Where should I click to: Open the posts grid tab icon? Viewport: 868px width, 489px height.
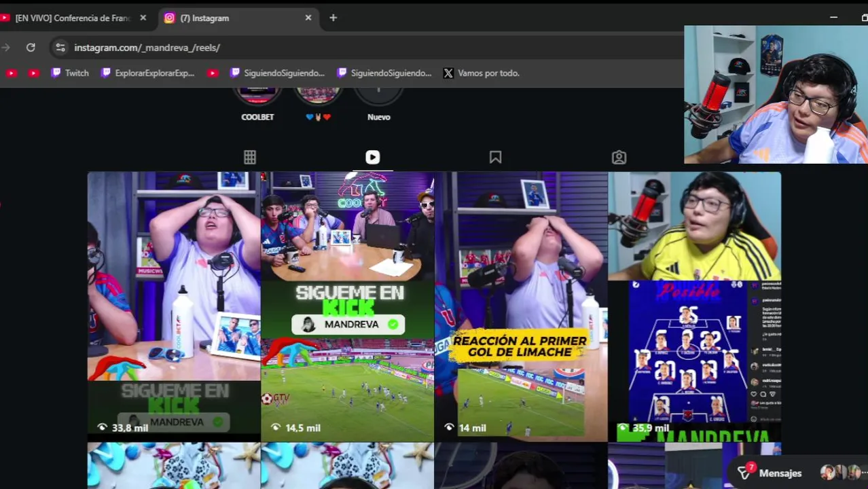tap(250, 158)
